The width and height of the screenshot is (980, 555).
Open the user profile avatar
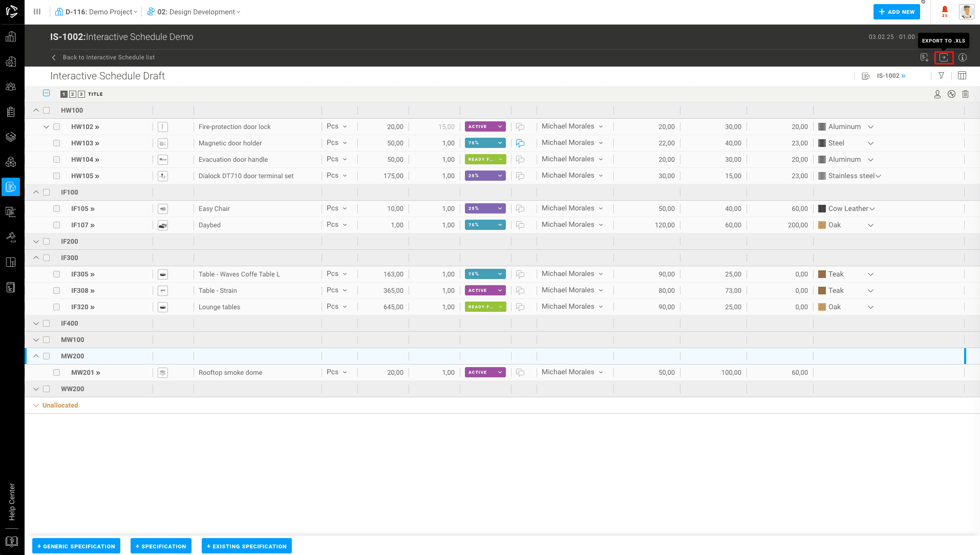pyautogui.click(x=966, y=12)
